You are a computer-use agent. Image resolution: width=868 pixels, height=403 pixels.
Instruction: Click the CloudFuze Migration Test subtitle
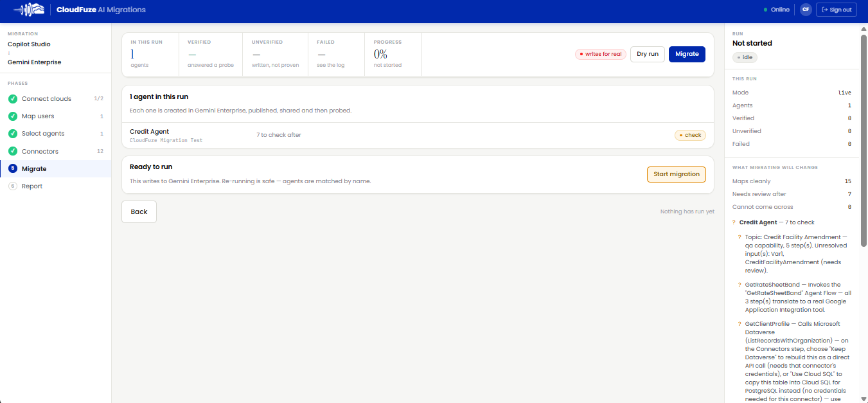click(x=166, y=140)
